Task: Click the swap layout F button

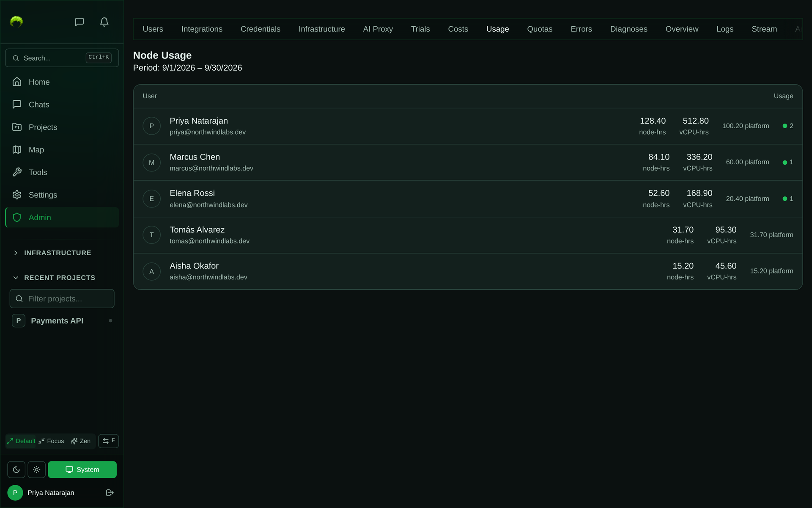Action: 108,441
